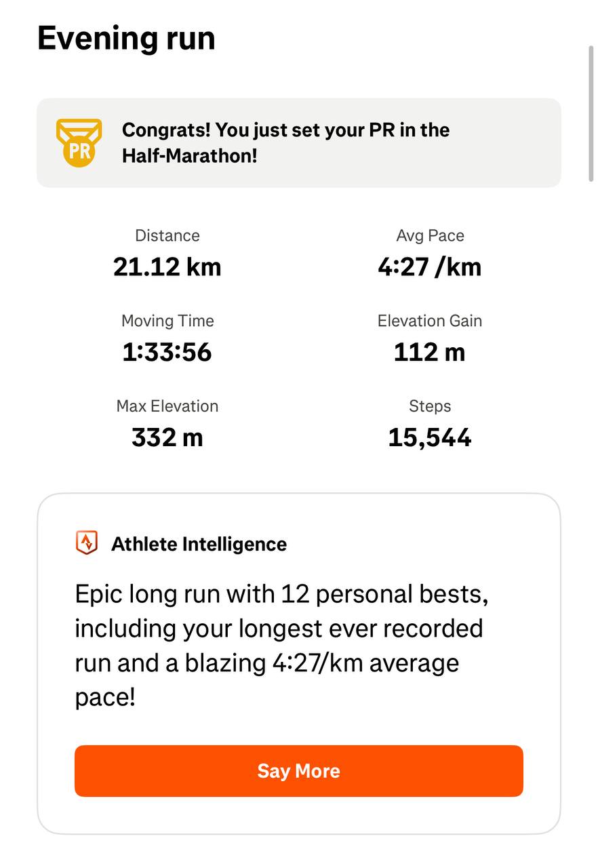The width and height of the screenshot is (598, 868).
Task: Click the Elevation Gain stat label
Action: click(x=430, y=321)
